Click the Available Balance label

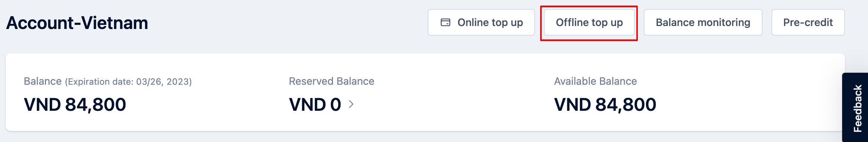[x=595, y=81]
